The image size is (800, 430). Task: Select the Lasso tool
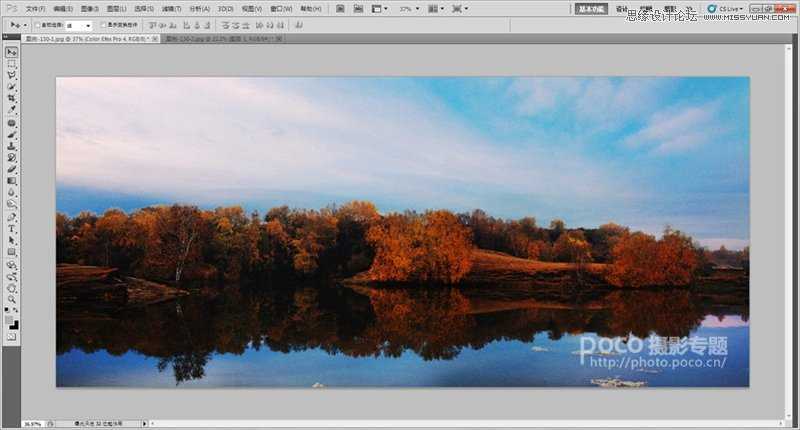click(x=11, y=75)
